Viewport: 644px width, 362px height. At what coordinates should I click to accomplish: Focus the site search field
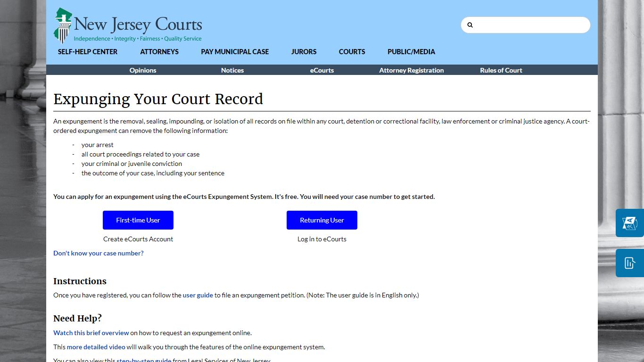point(526,25)
